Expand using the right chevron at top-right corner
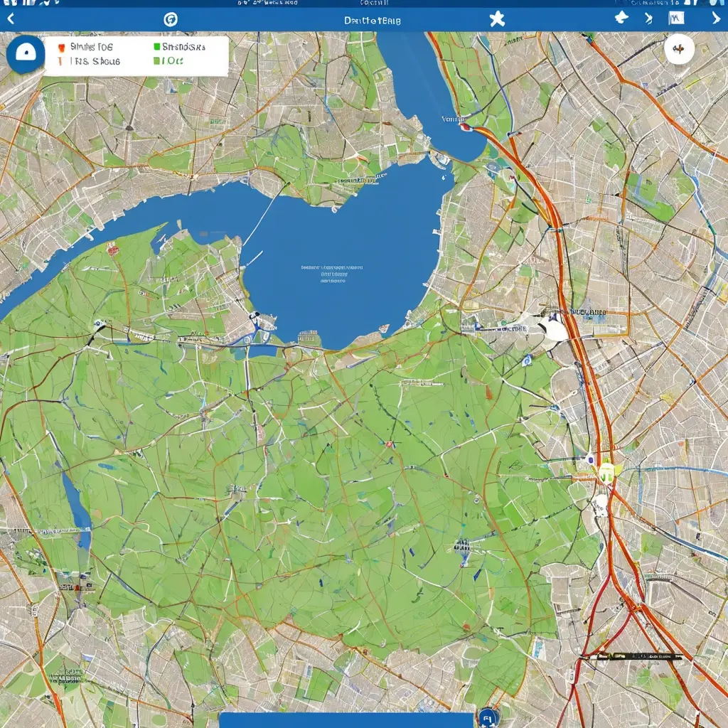The image size is (728, 728). click(x=715, y=19)
